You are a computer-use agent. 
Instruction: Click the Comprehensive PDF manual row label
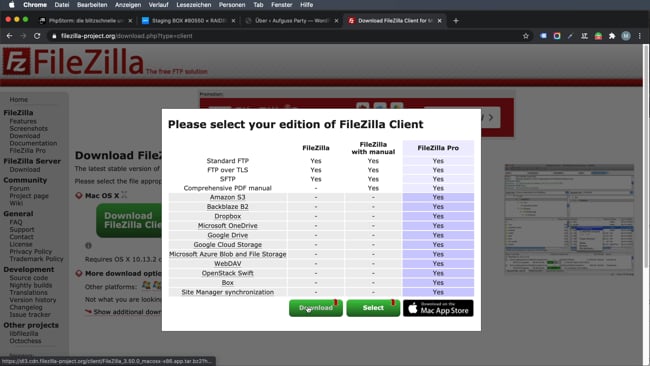click(228, 188)
